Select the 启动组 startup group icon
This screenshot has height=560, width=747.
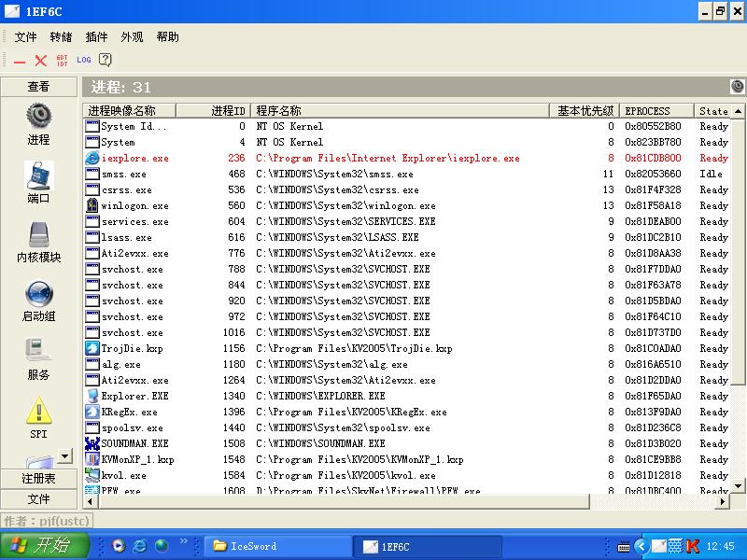point(38,293)
